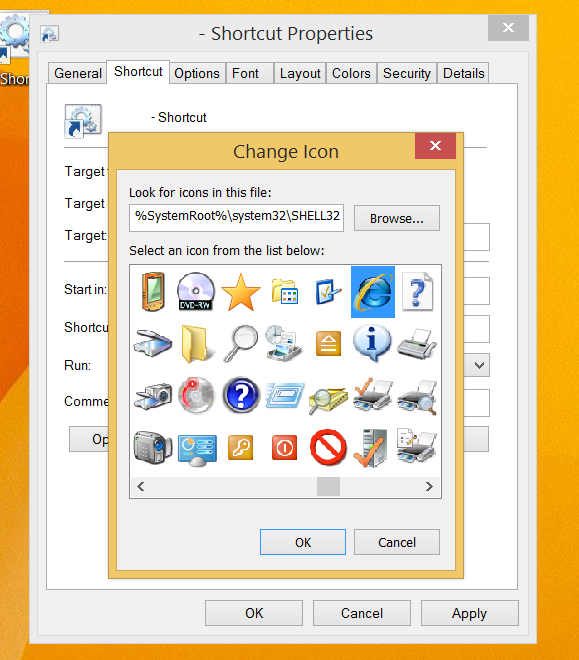Screen dimensions: 579x660
Task: Pick the server tower with checkmark icon
Action: tap(371, 448)
